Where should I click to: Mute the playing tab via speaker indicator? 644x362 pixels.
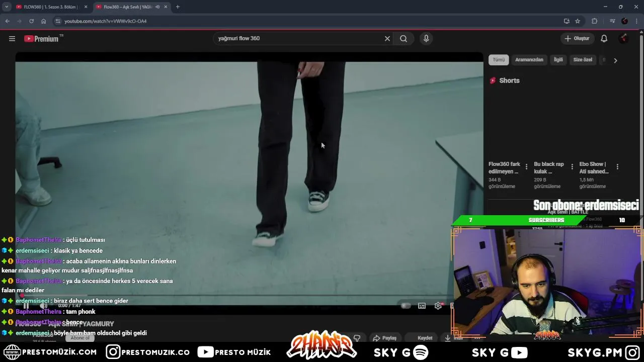tap(157, 7)
